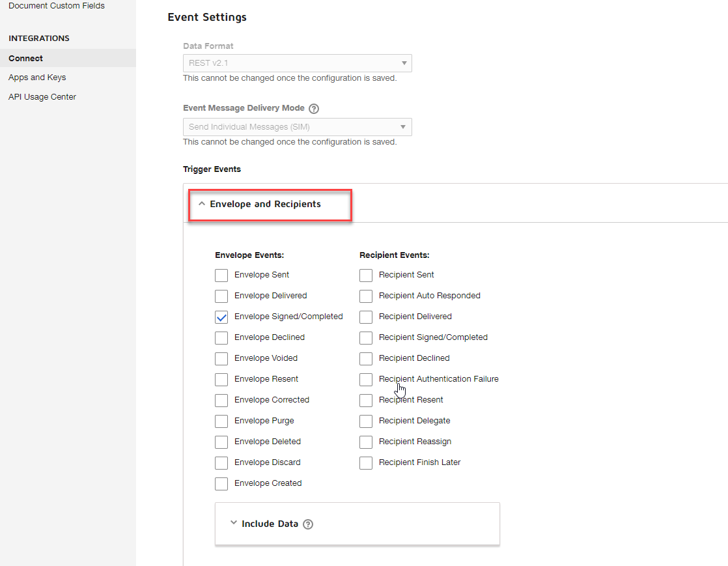The image size is (728, 566).
Task: Tick the Envelope Voided checkbox
Action: (x=221, y=359)
